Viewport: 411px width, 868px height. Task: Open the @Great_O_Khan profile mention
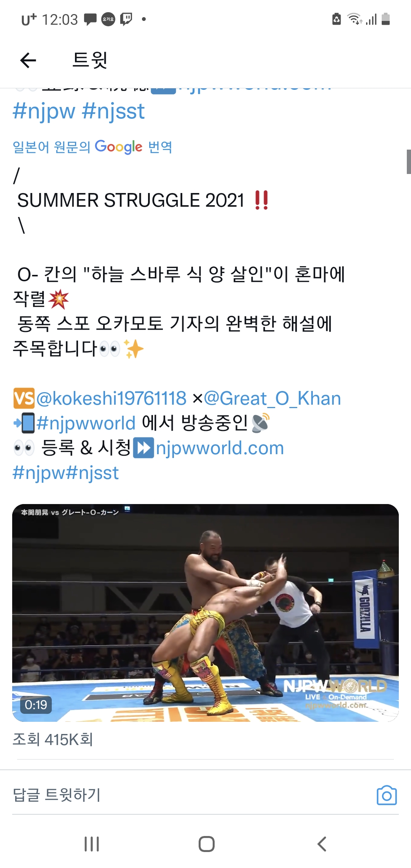click(272, 399)
